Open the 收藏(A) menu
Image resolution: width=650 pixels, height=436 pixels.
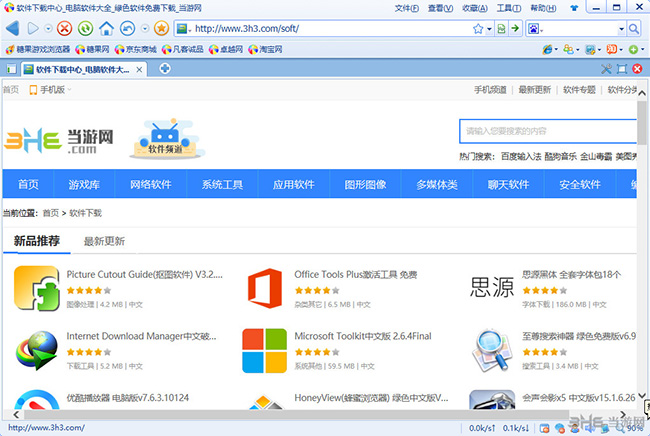pyautogui.click(x=475, y=8)
